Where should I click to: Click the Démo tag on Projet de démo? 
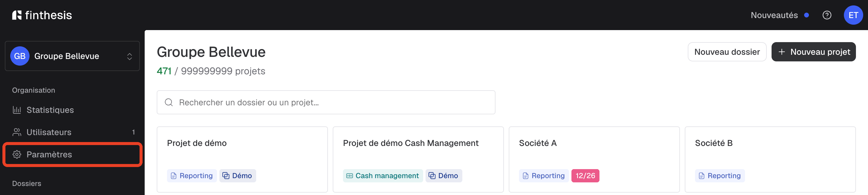tap(237, 175)
